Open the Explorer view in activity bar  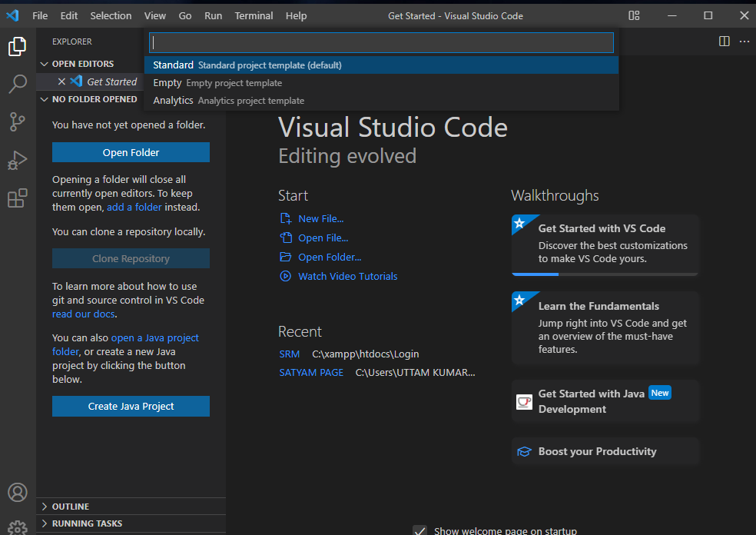click(18, 46)
